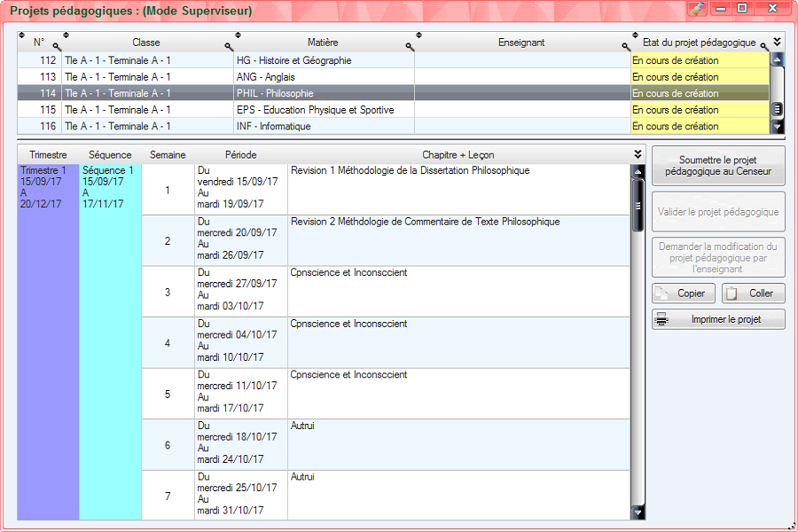
Task: Click down arrow of lessons table scrollbar
Action: point(638,512)
